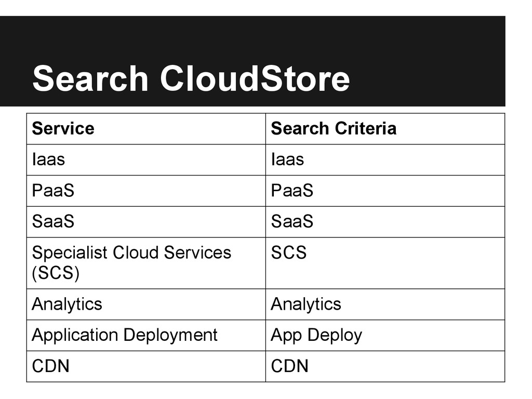Click the word Search in the title

point(90,78)
